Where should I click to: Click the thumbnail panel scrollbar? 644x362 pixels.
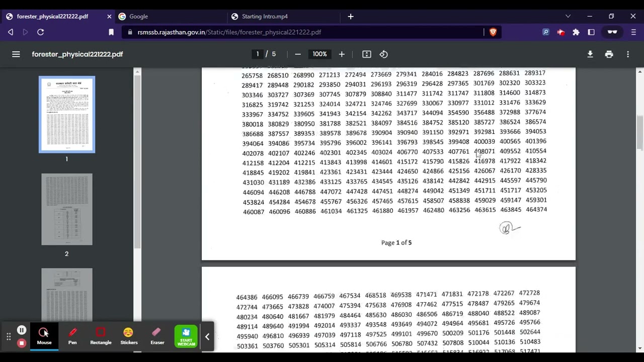tap(137, 162)
